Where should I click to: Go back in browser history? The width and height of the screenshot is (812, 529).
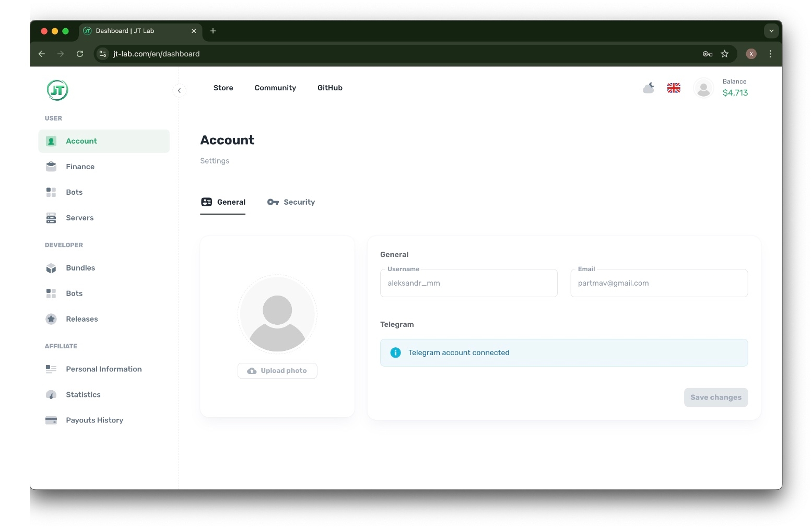click(x=42, y=54)
